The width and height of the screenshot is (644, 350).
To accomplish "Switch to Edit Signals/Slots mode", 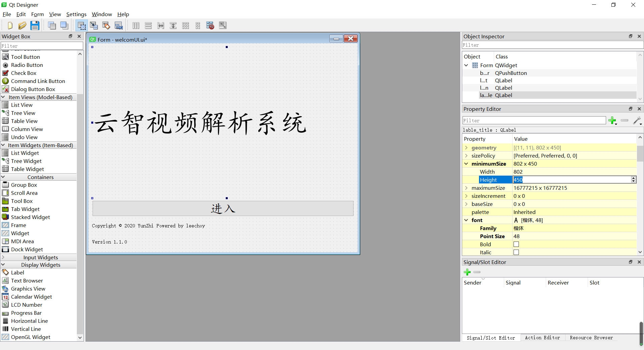I will pyautogui.click(x=94, y=25).
